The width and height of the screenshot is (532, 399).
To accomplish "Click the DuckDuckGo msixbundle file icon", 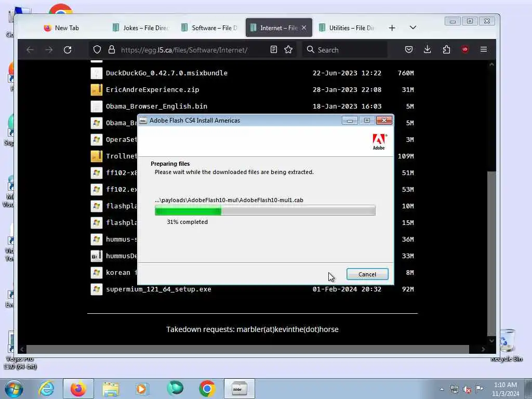I will (x=96, y=73).
